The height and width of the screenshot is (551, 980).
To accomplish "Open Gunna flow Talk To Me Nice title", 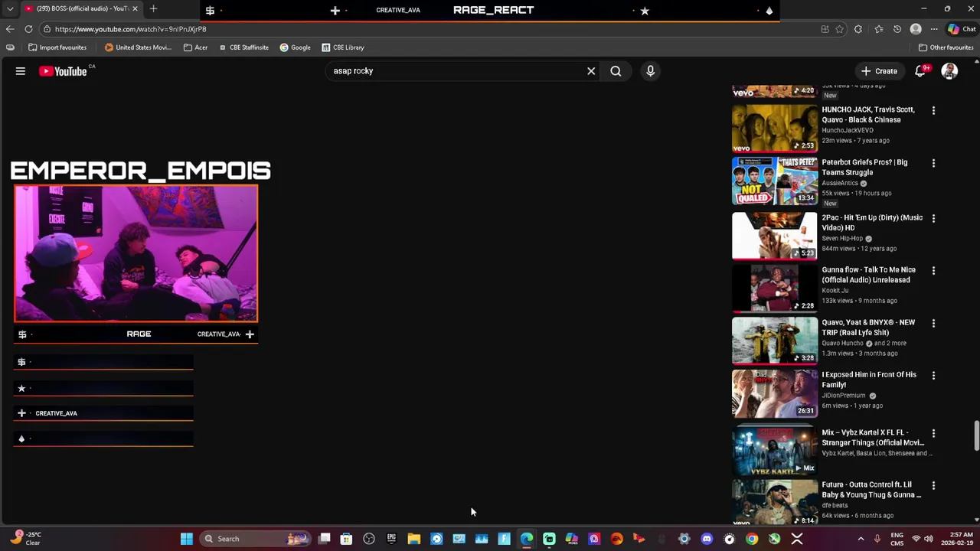I will pyautogui.click(x=868, y=275).
